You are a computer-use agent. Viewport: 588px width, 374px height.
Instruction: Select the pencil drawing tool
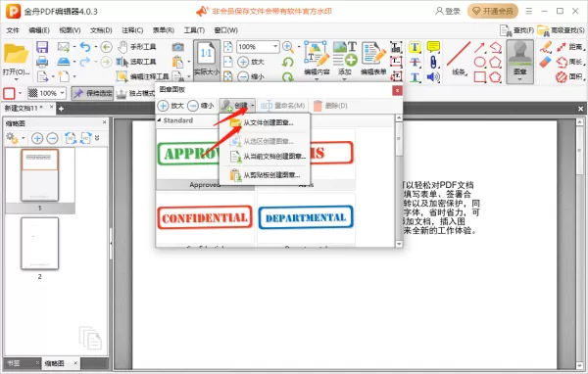(546, 47)
